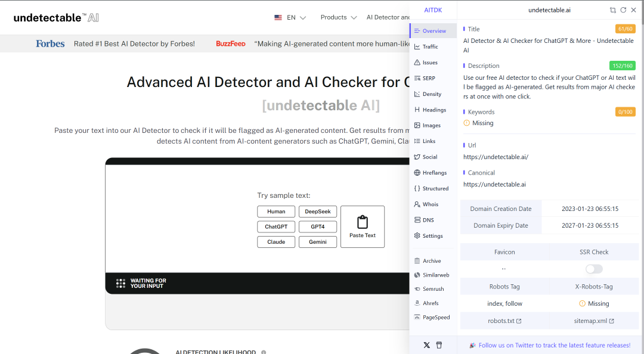The width and height of the screenshot is (644, 354).
Task: Open the Hreflangs section
Action: click(x=434, y=172)
